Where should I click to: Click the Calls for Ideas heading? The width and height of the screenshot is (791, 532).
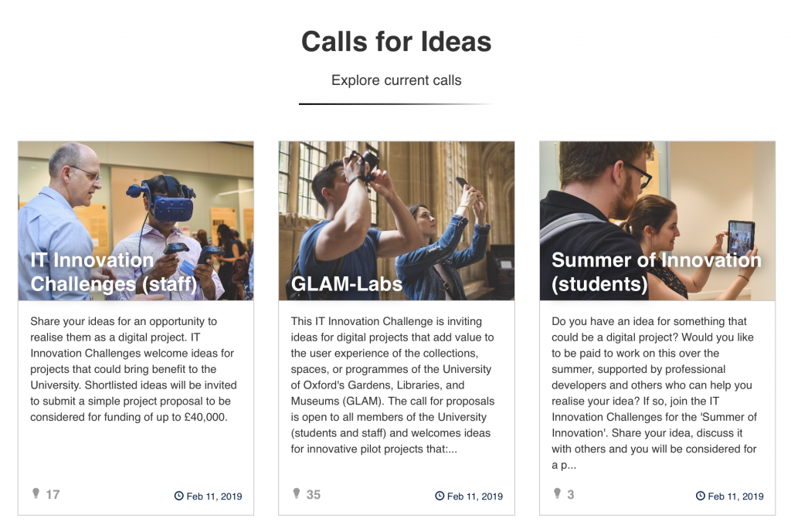(396, 42)
